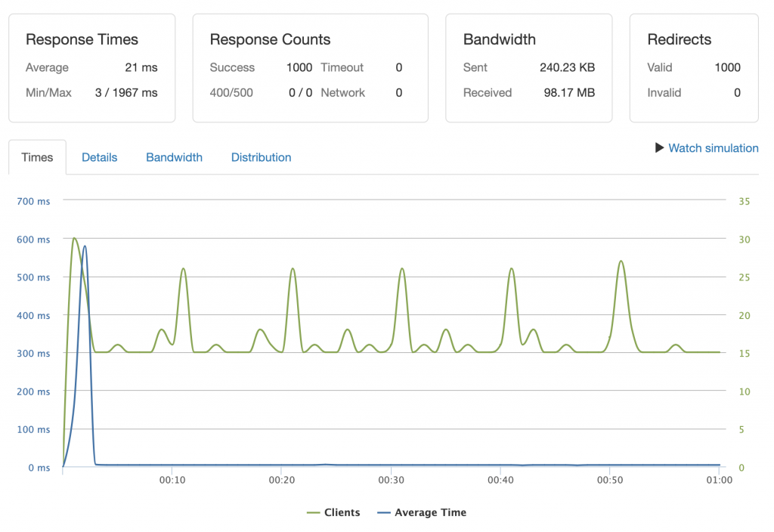Viewport: 774px width, 532px height.
Task: Click the green Clients peak near 00:50
Action: (x=621, y=261)
